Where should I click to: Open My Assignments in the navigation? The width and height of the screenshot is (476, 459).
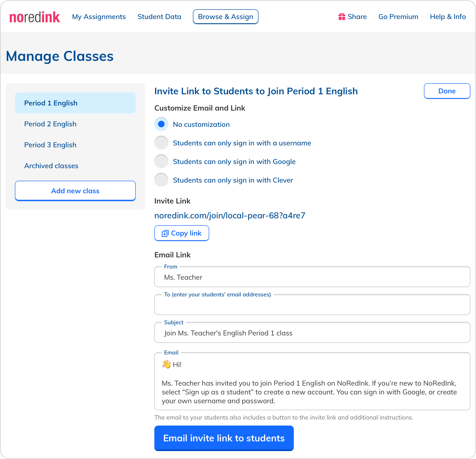pos(99,17)
